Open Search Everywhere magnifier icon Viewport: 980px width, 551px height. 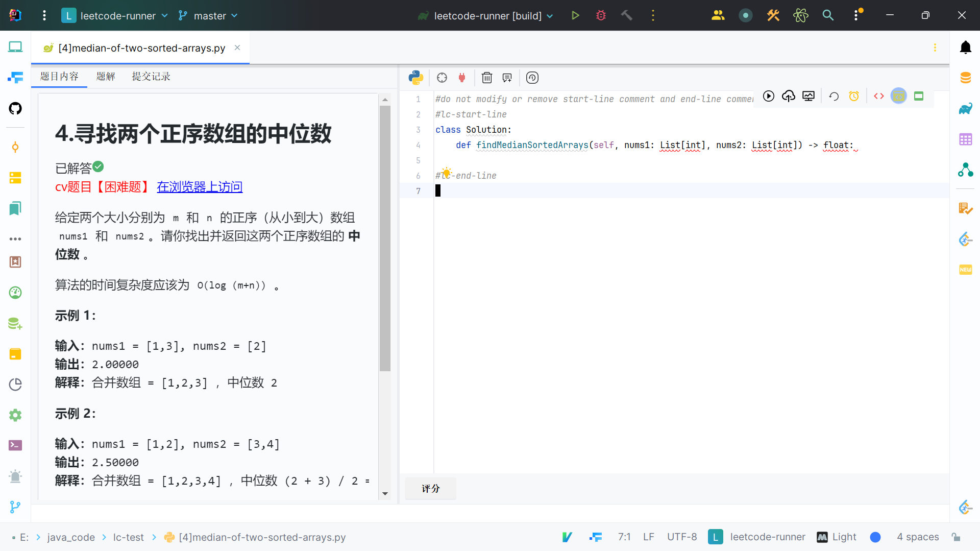coord(828,15)
